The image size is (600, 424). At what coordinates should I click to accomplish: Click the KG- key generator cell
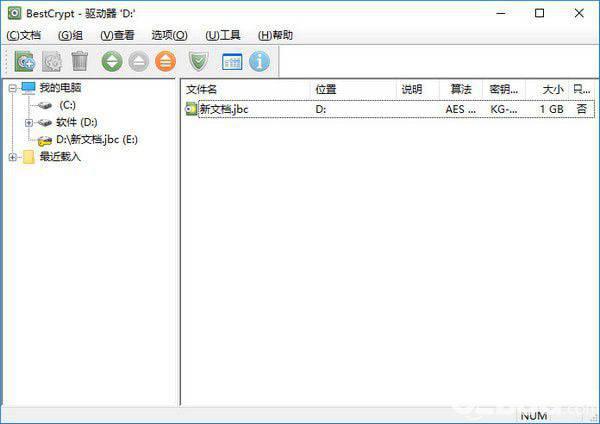tap(504, 109)
